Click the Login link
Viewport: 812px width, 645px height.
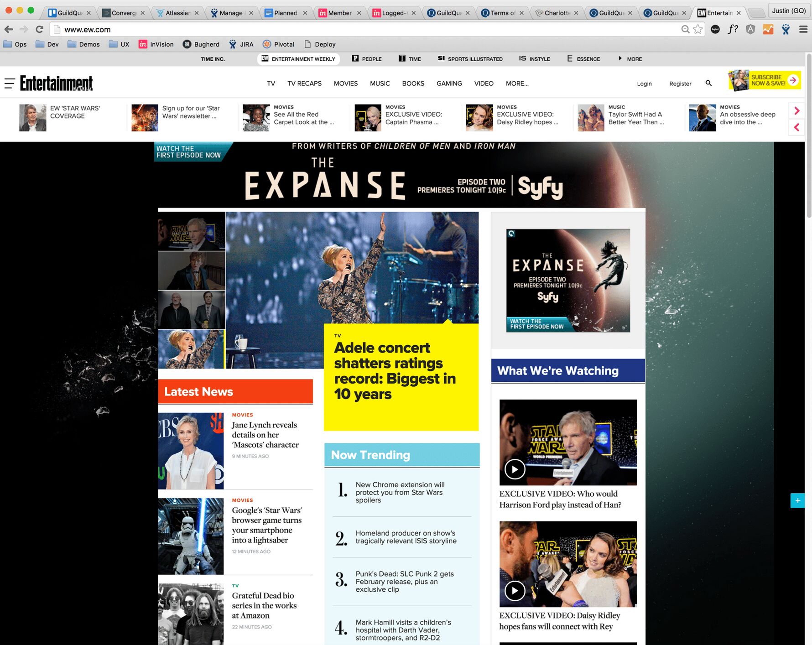coord(644,83)
